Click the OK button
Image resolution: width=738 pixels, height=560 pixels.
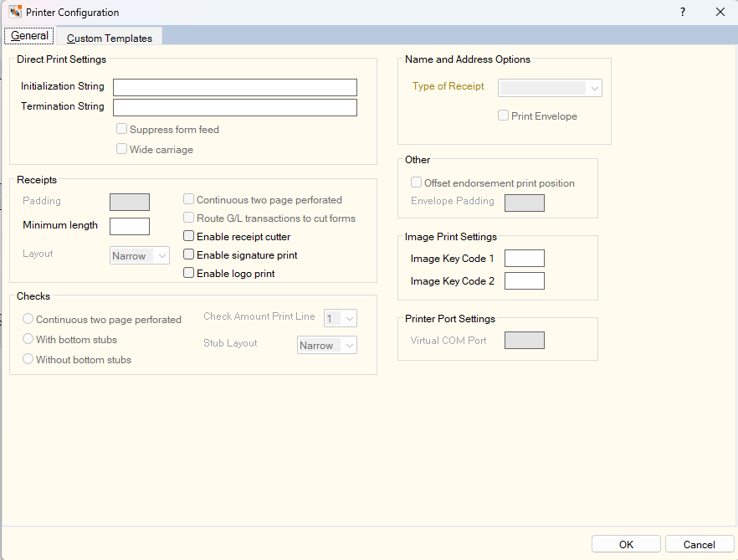pyautogui.click(x=626, y=544)
